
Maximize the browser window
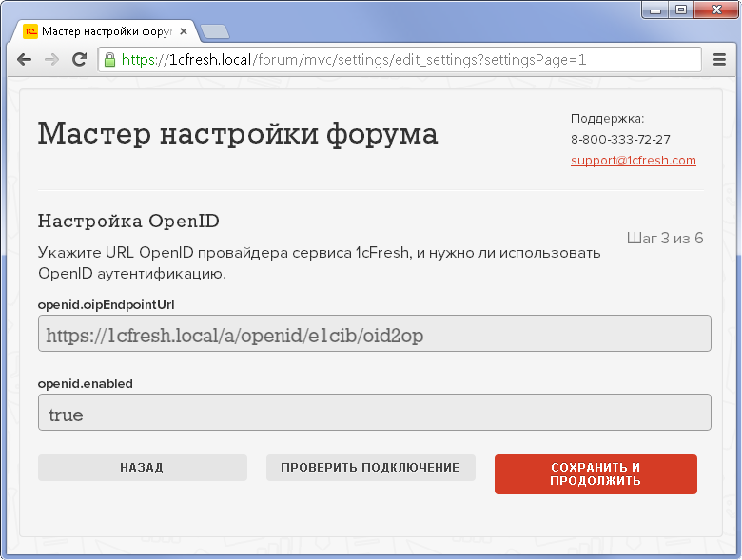coord(681,10)
